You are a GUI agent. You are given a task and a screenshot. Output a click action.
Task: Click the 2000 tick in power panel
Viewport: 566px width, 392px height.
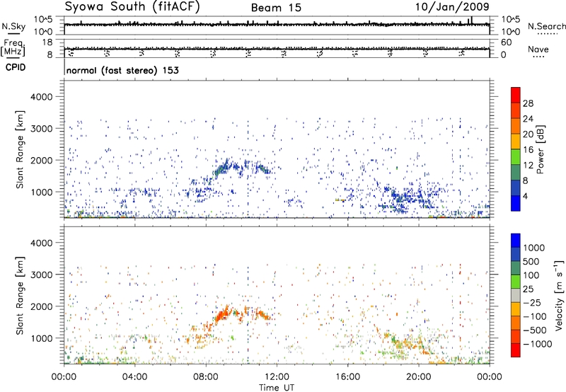(41, 160)
